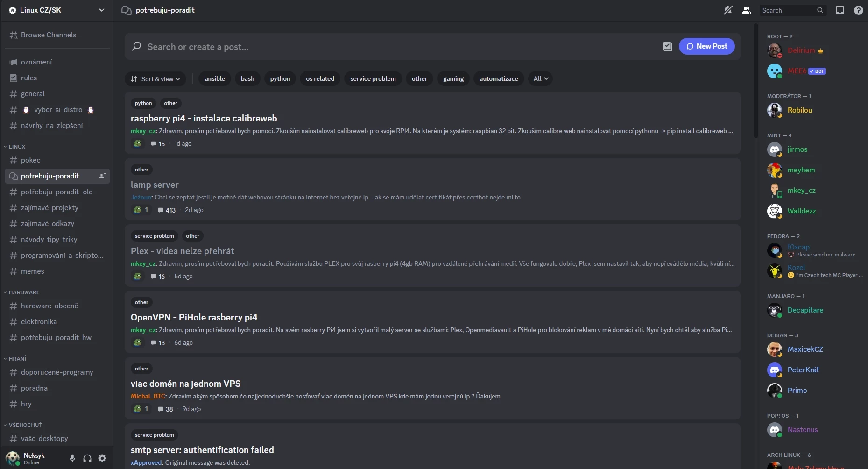Screen dimensions: 868x469
Task: Open user settings gear icon
Action: click(x=102, y=458)
